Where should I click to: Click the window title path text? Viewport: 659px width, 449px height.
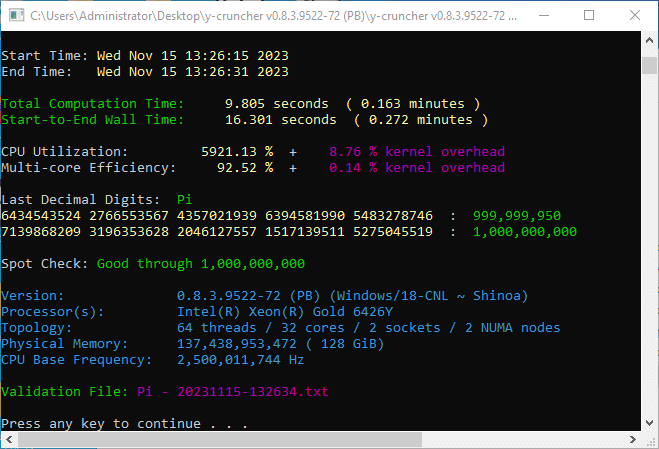(274, 16)
